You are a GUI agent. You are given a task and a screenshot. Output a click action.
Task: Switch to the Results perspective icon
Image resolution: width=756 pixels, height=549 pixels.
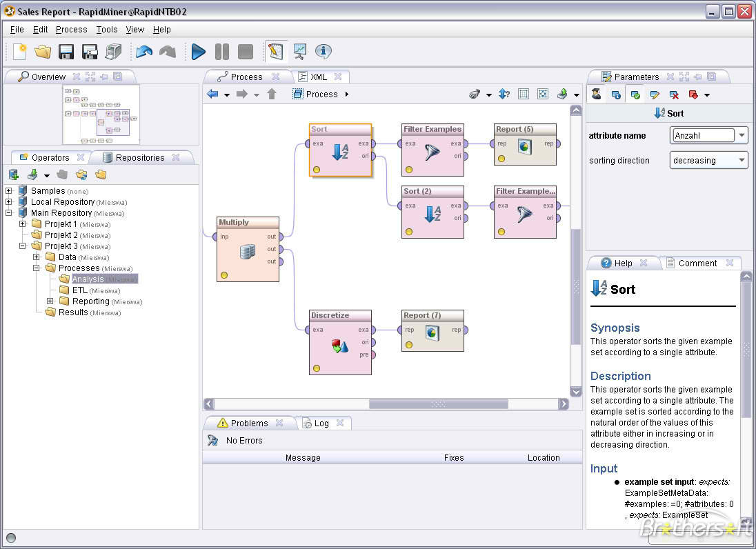click(x=300, y=52)
